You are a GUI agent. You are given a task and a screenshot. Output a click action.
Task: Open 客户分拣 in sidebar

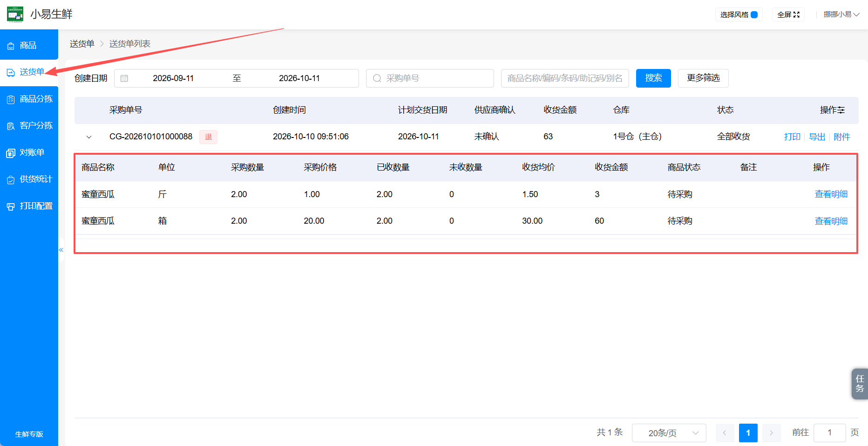29,125
